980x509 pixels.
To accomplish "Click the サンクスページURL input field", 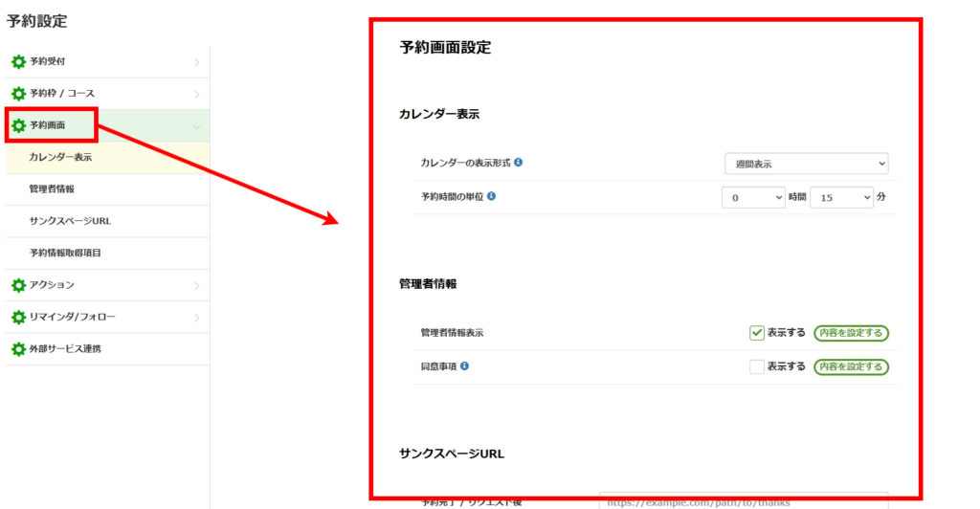I will [x=743, y=500].
